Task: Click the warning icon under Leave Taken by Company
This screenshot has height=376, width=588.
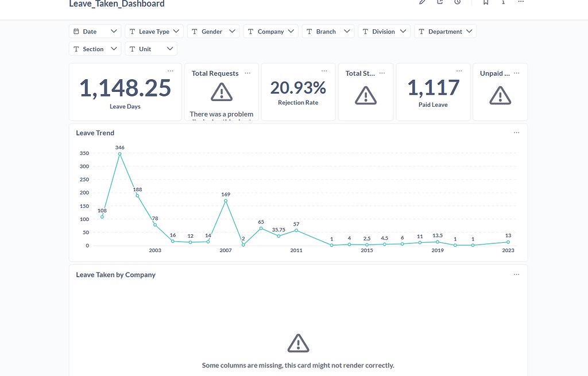Action: (x=298, y=343)
